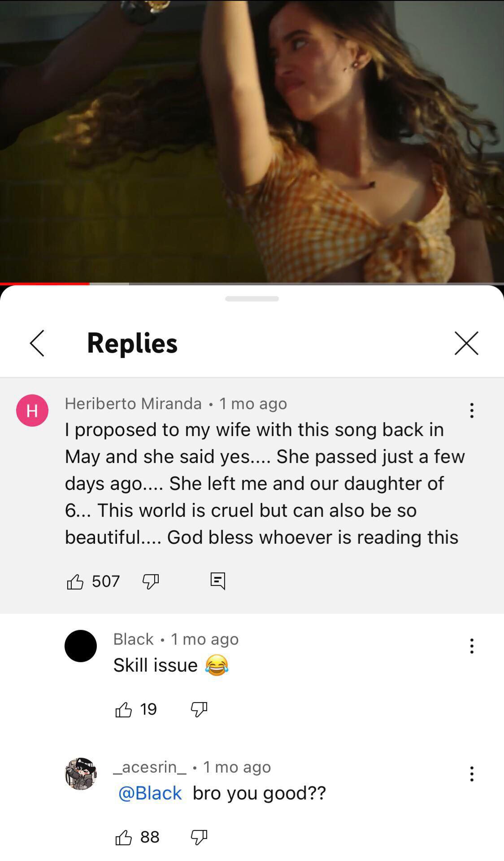Tap the video player frame
The height and width of the screenshot is (861, 504).
pos(252,141)
